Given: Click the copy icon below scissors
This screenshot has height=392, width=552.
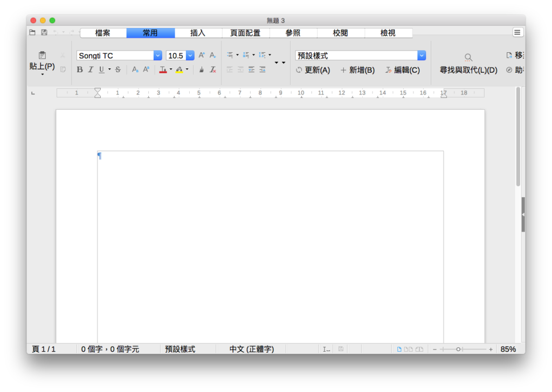Looking at the screenshot, I should 63,69.
